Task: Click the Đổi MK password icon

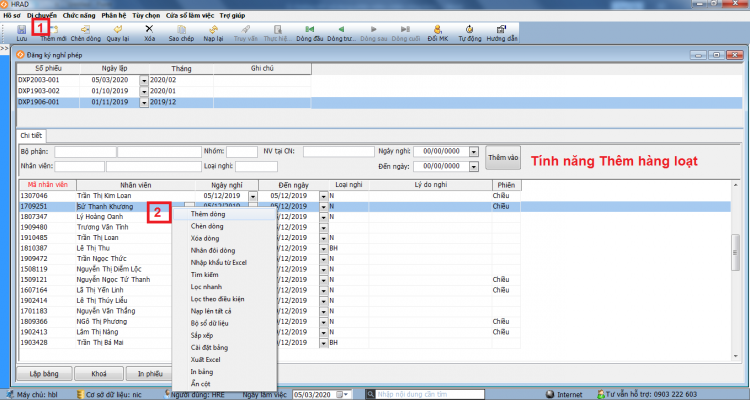Action: (x=437, y=29)
